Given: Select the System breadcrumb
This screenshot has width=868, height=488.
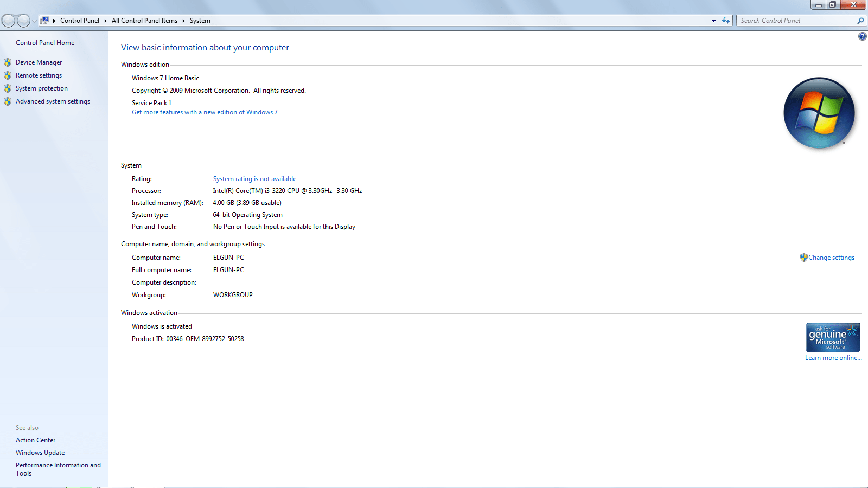Looking at the screenshot, I should [200, 21].
